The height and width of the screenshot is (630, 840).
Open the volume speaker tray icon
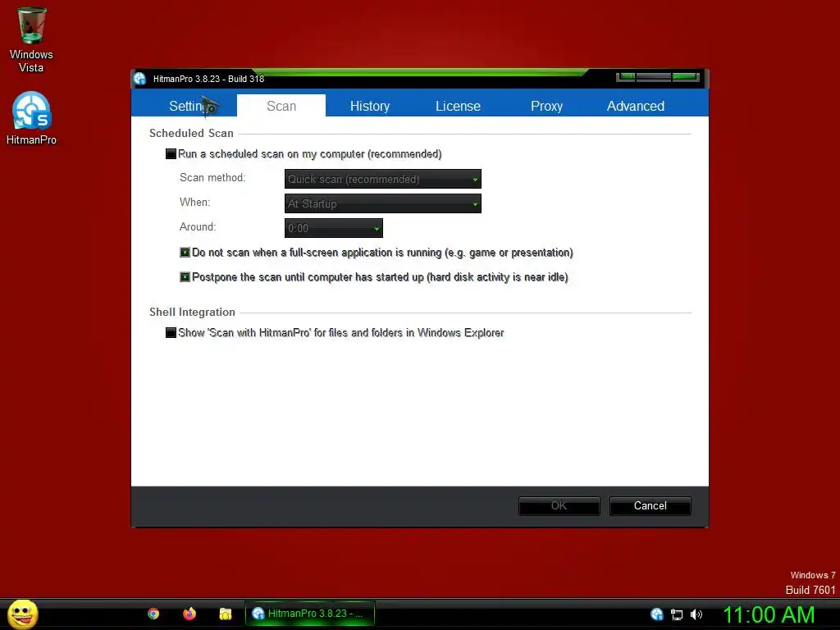pos(696,614)
